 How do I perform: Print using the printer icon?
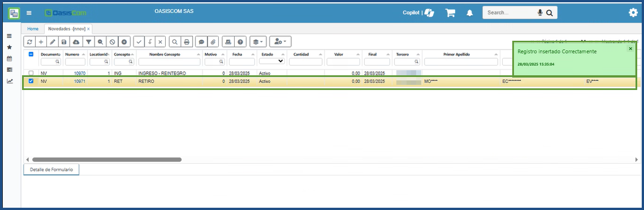pyautogui.click(x=187, y=42)
